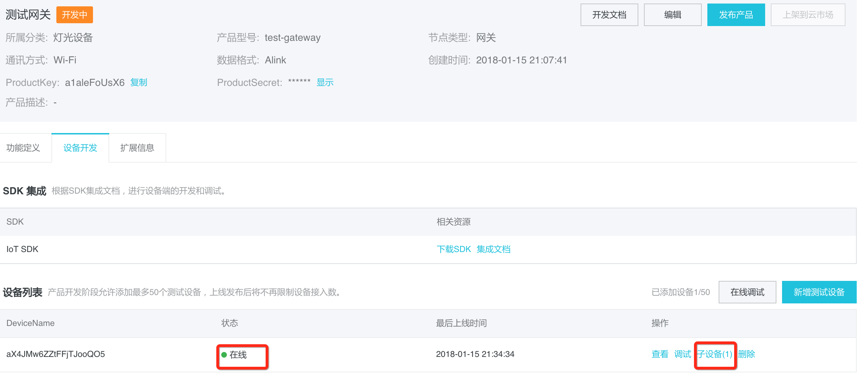The width and height of the screenshot is (868, 390).
Task: Click the 调试 debug link for device
Action: (682, 354)
